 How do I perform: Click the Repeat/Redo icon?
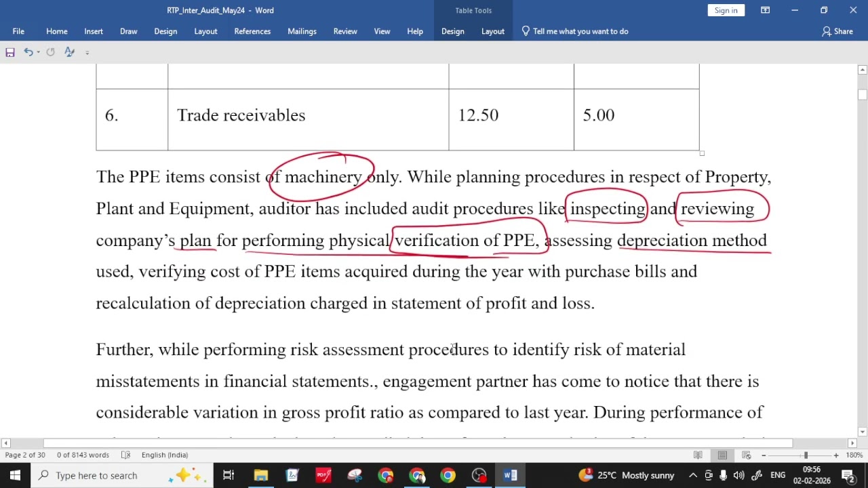click(x=51, y=52)
